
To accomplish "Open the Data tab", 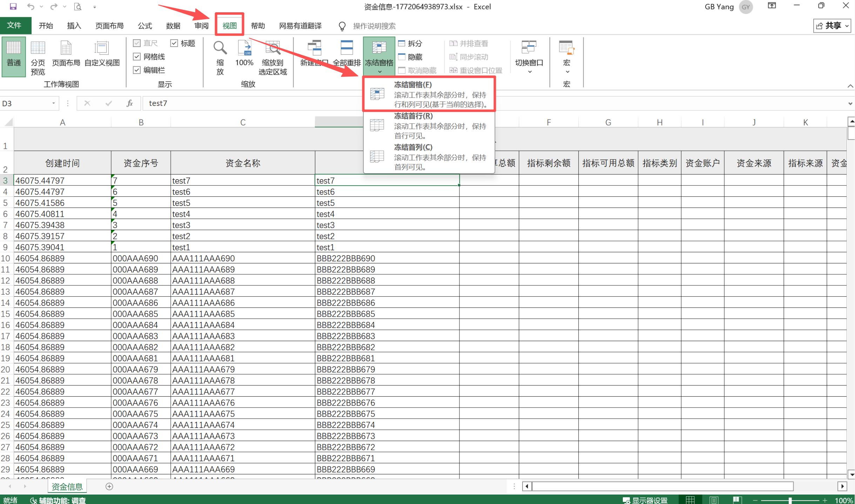I will coord(173,26).
